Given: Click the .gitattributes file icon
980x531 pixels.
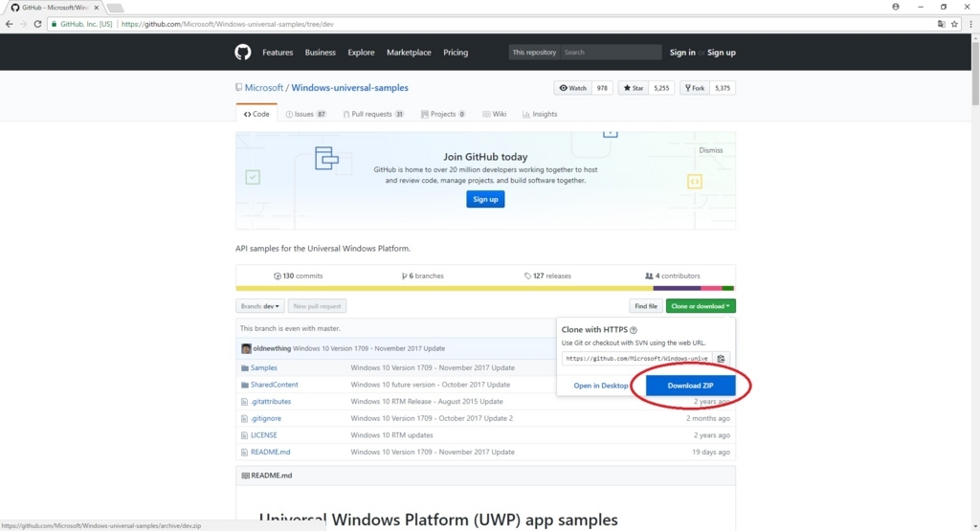Looking at the screenshot, I should click(x=244, y=402).
